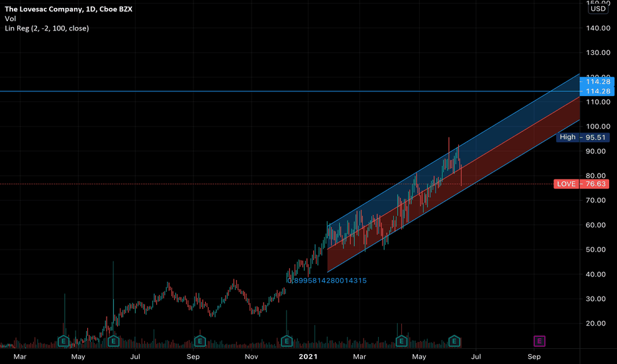Click the LOVE 76.63 price label
Image resolution: width=617 pixels, height=364 pixels.
[581, 184]
